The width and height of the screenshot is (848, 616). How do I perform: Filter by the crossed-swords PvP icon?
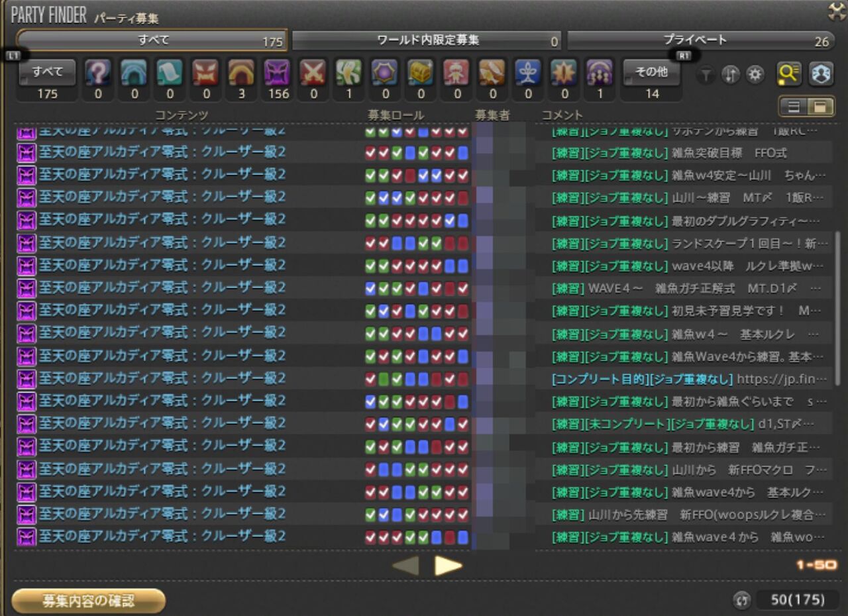pyautogui.click(x=313, y=73)
